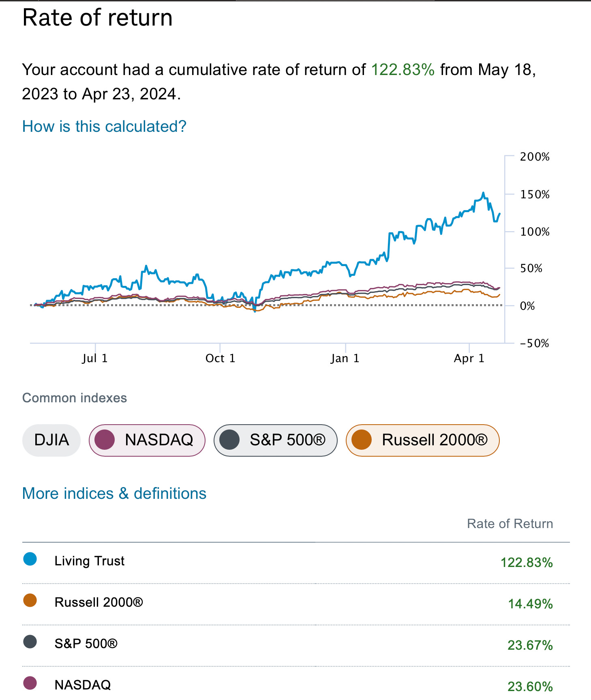Open 'More indices & definitions' link

[x=114, y=494]
